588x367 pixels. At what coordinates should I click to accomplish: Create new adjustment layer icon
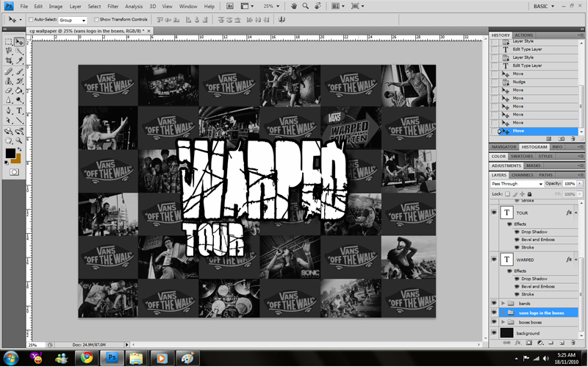pos(540,343)
